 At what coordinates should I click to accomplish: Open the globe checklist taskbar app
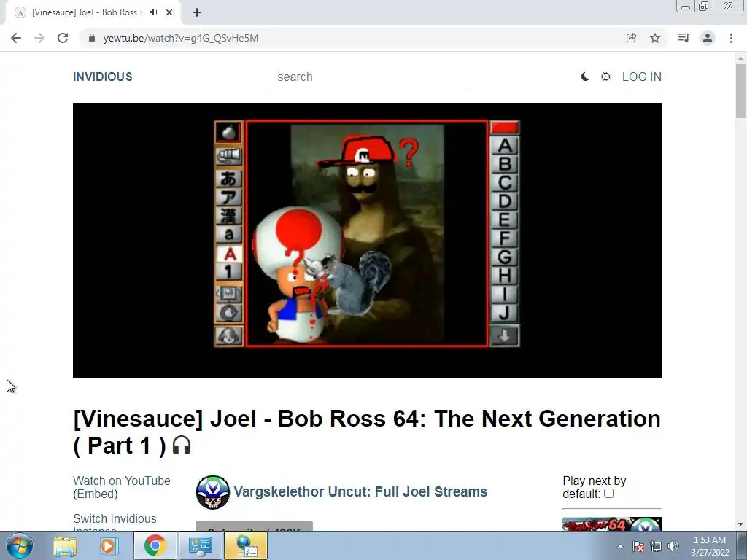[246, 545]
